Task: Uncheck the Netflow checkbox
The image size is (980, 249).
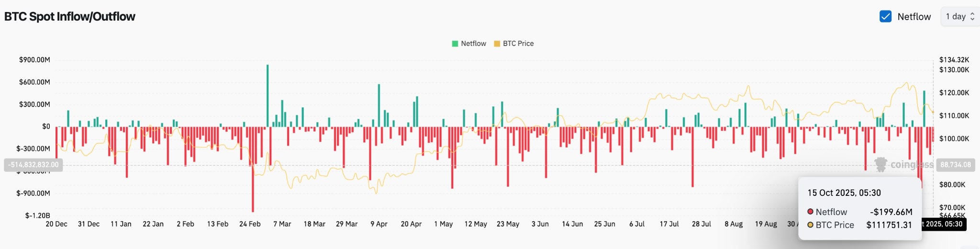Action: coord(885,17)
